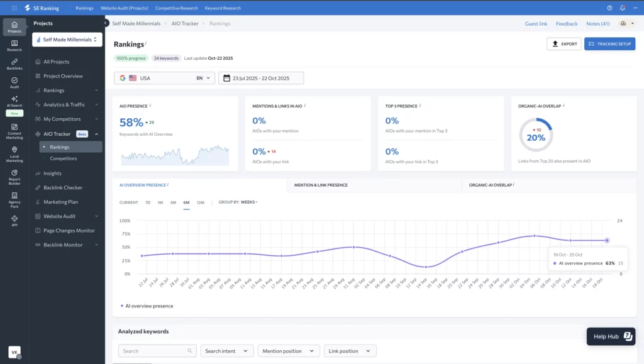This screenshot has height=364, width=644.
Task: Open the Self Made Millennials project selector
Action: [x=67, y=40]
